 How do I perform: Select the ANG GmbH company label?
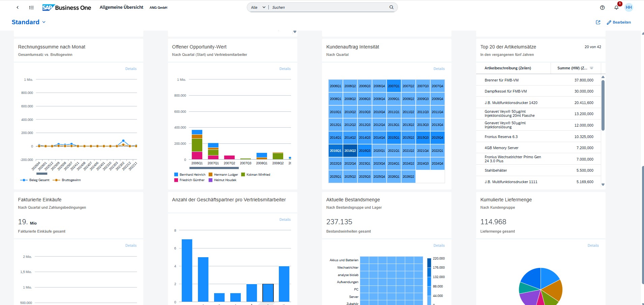(x=158, y=7)
